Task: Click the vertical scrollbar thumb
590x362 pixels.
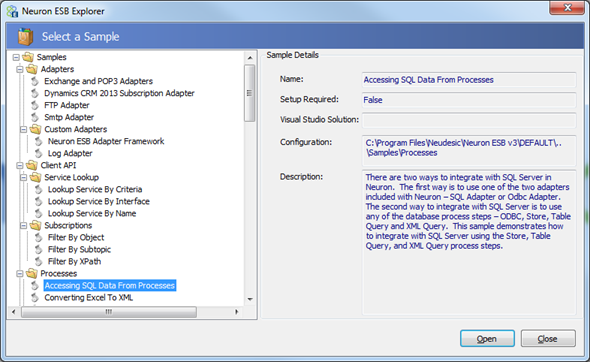Action: [x=249, y=93]
